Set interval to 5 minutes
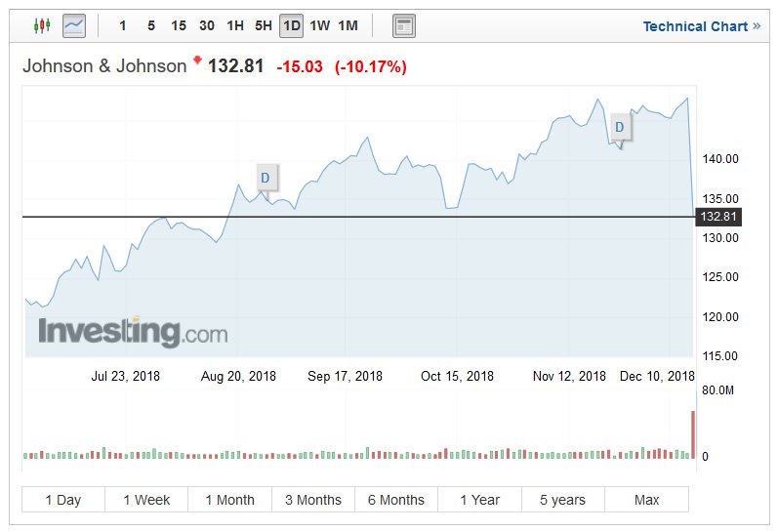778x532 pixels. tap(151, 25)
